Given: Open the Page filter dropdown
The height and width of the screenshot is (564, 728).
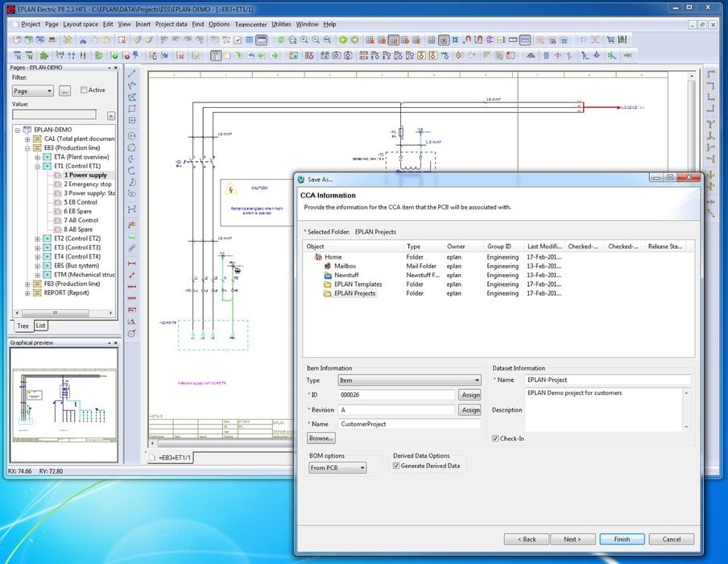Looking at the screenshot, I should click(x=50, y=89).
